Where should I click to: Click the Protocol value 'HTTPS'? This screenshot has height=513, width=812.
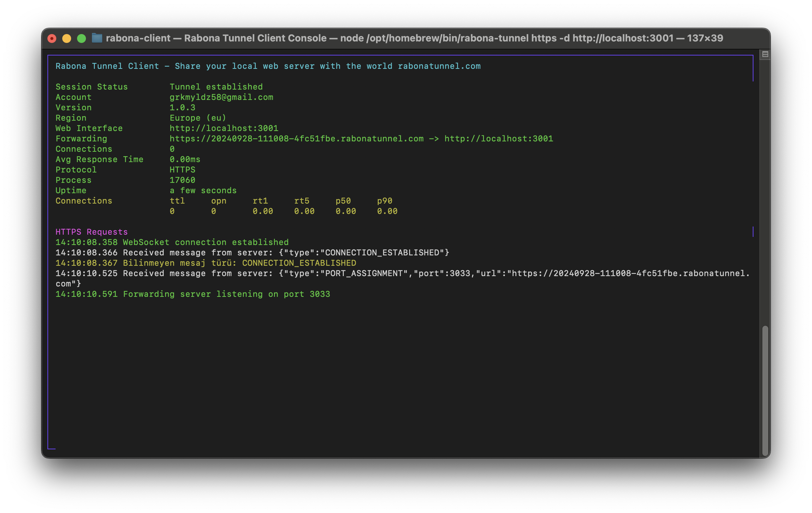tap(183, 170)
